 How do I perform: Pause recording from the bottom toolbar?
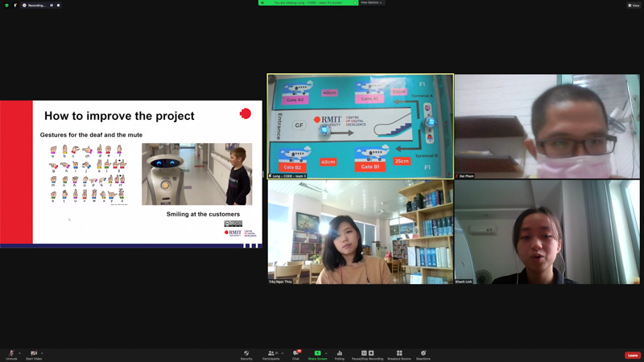click(364, 353)
